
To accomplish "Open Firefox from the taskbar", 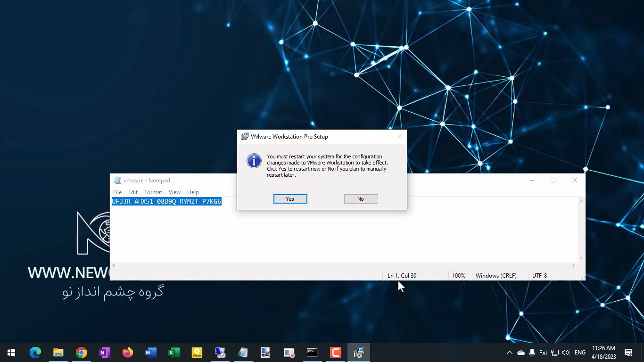I will click(x=127, y=353).
